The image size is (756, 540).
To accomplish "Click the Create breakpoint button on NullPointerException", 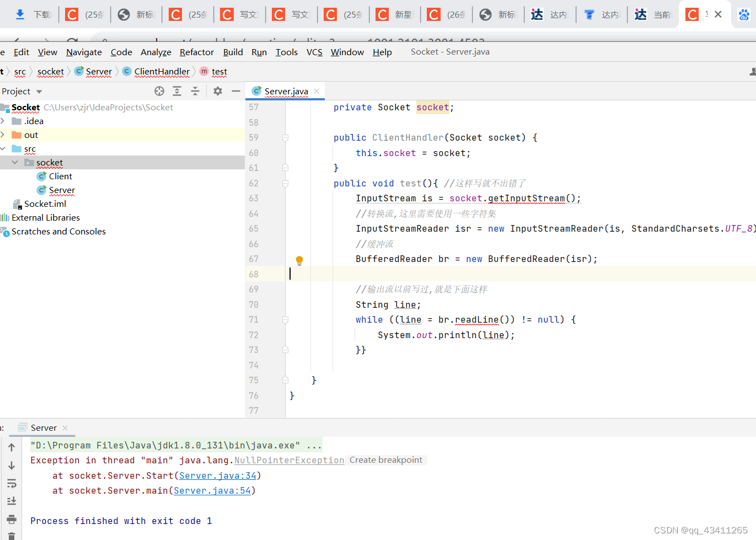I will tap(386, 460).
